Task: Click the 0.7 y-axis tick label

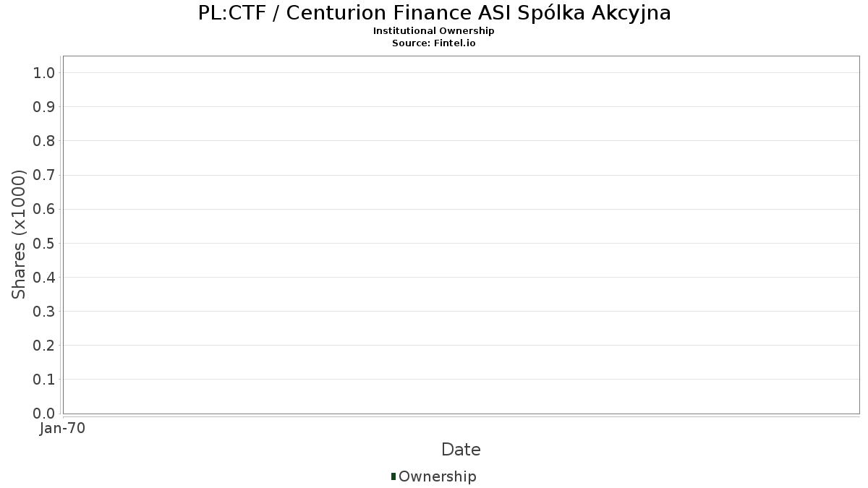Action: [44, 175]
